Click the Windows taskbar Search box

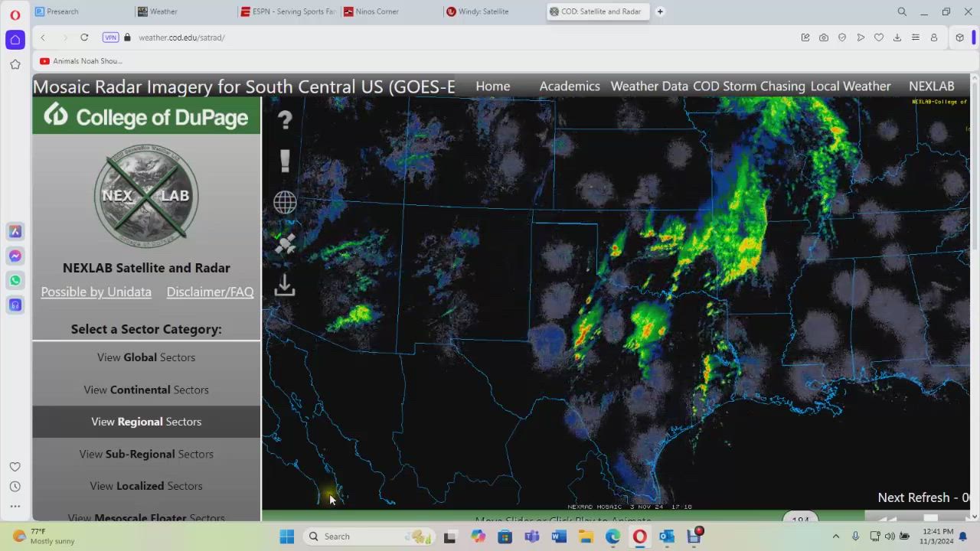pyautogui.click(x=360, y=536)
